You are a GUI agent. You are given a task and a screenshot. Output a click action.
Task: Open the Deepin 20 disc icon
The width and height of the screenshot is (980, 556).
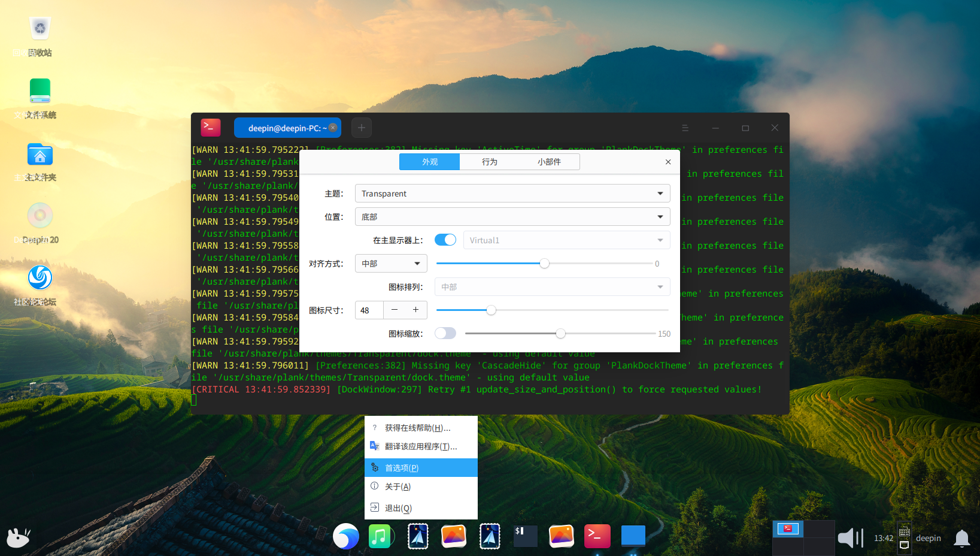(40, 215)
